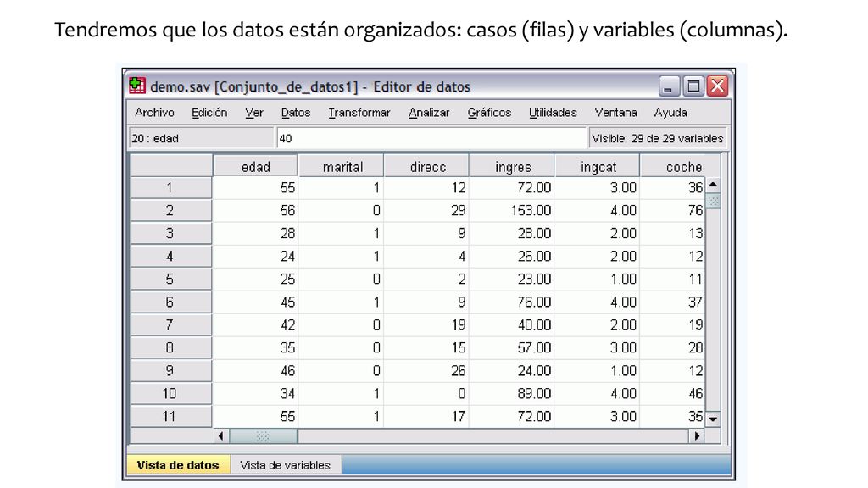Click the '20 : edad' cell reference box

(x=202, y=138)
